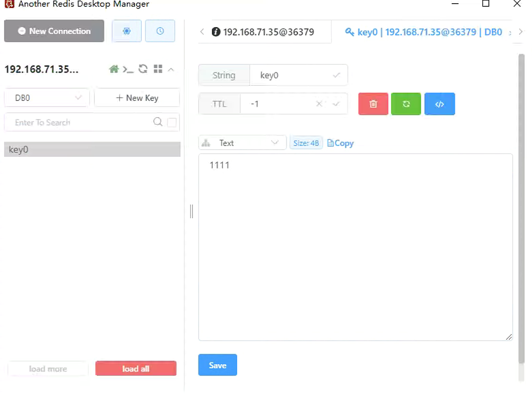Viewport: 532px width, 395px height.
Task: Open the Text format dropdown
Action: coord(242,143)
